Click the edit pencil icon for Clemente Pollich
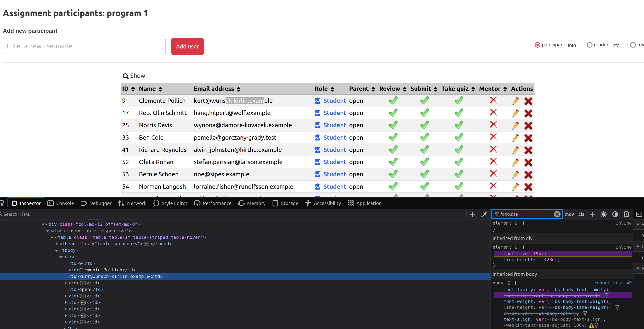This screenshot has width=644, height=329. coord(515,101)
